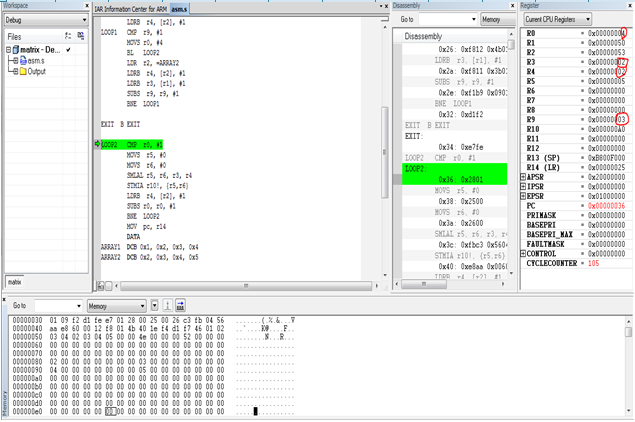Select the R13 (SP) register value
Image resolution: width=635 pixels, height=422 pixels.
pyautogui.click(x=606, y=158)
